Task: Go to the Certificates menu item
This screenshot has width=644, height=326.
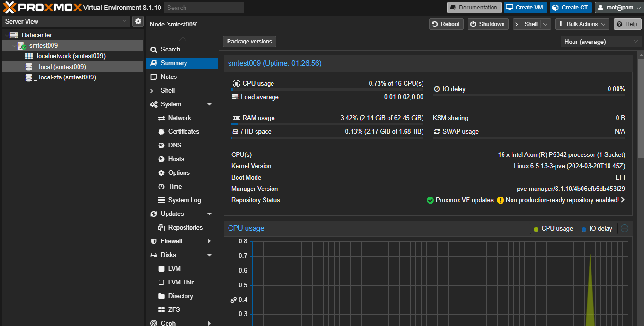Action: (184, 132)
